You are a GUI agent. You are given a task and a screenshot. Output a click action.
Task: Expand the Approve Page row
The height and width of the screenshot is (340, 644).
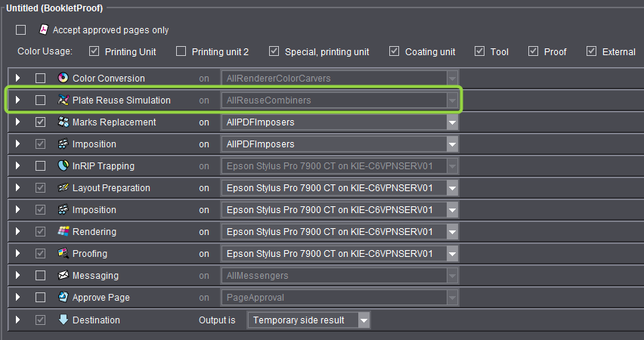tap(19, 298)
